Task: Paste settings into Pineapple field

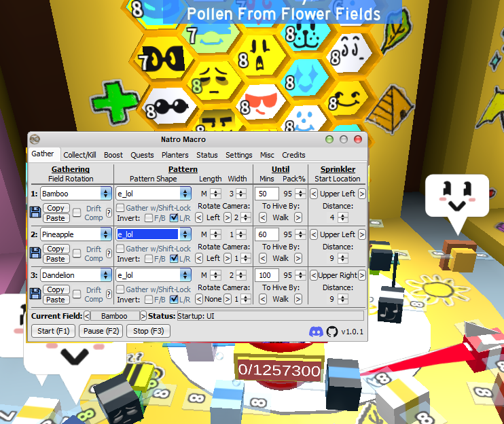Action: [56, 259]
